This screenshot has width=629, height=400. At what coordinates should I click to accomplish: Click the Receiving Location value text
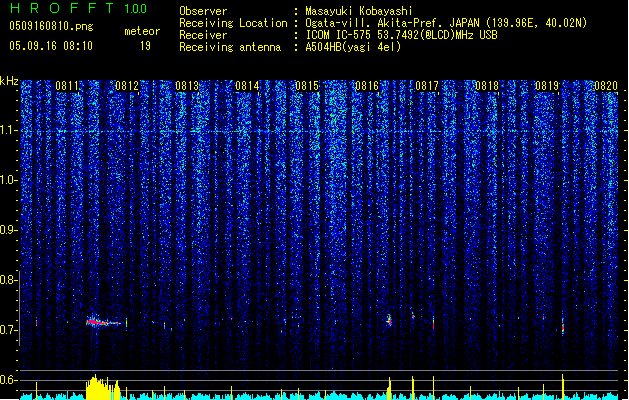(x=446, y=23)
